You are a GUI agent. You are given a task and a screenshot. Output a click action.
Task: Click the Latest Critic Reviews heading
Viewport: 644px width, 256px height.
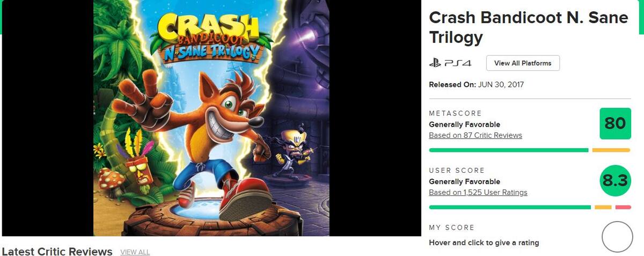tap(57, 252)
